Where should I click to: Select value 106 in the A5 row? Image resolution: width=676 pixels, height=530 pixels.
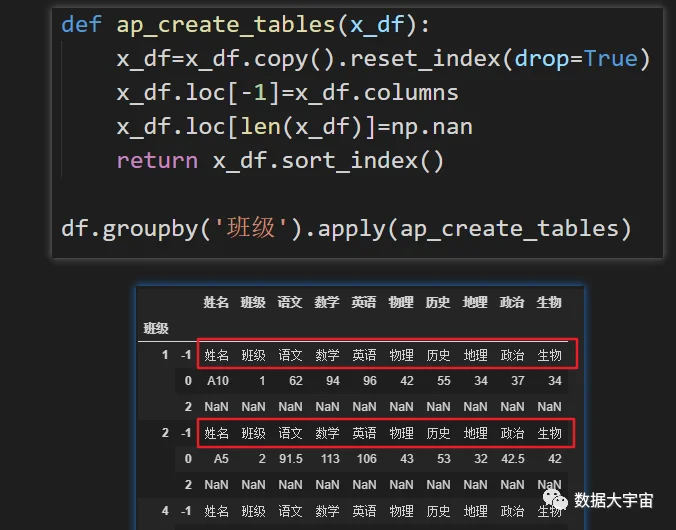click(x=367, y=459)
